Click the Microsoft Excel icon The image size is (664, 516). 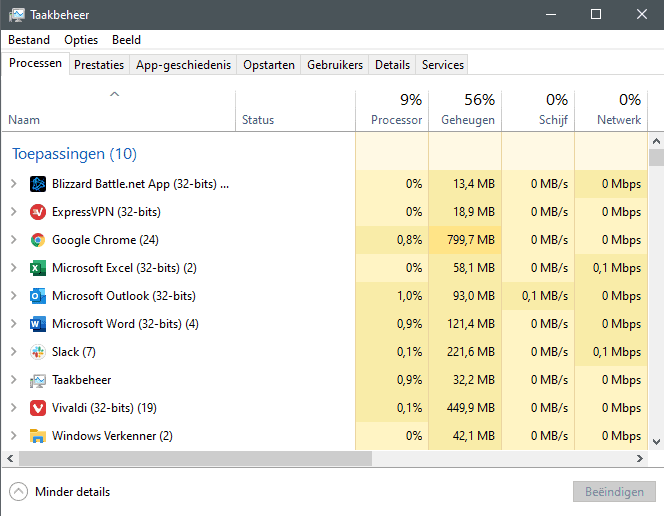point(38,268)
